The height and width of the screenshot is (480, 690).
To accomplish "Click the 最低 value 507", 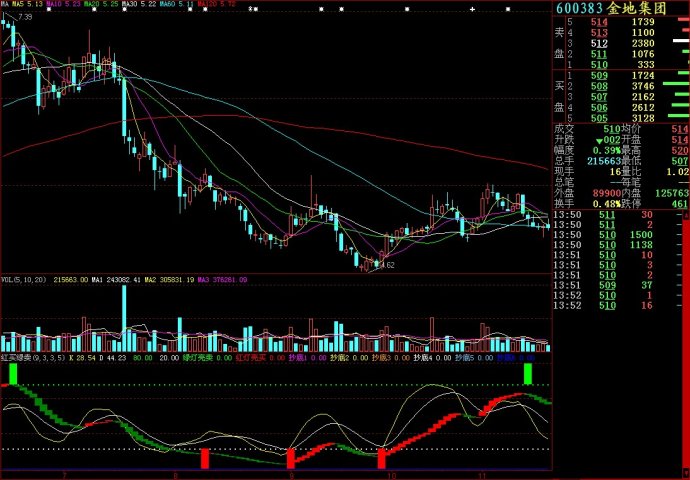I will click(680, 161).
